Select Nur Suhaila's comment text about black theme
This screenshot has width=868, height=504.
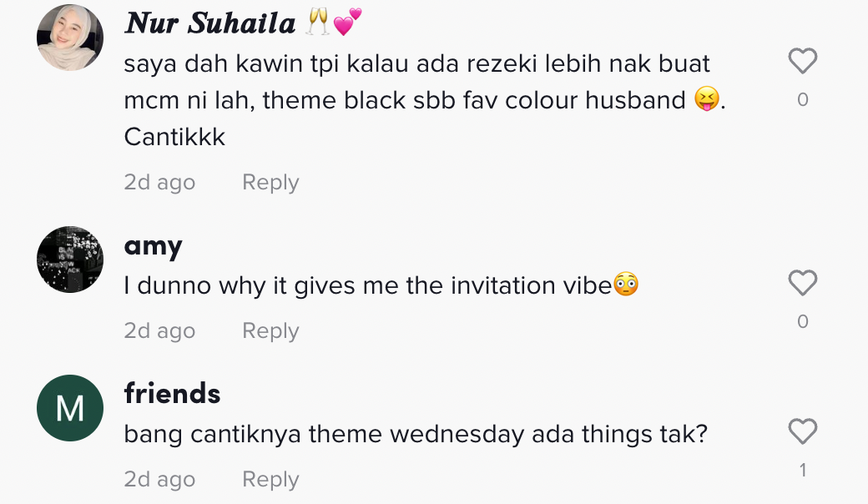coord(416,100)
